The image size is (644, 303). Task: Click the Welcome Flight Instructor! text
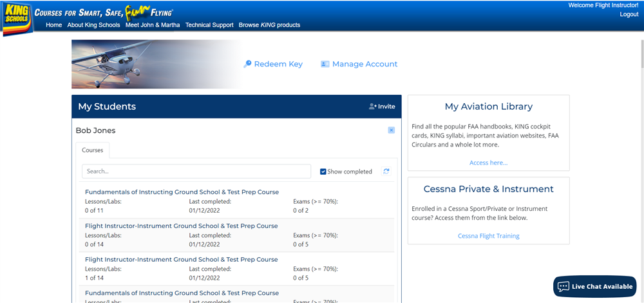pyautogui.click(x=603, y=5)
